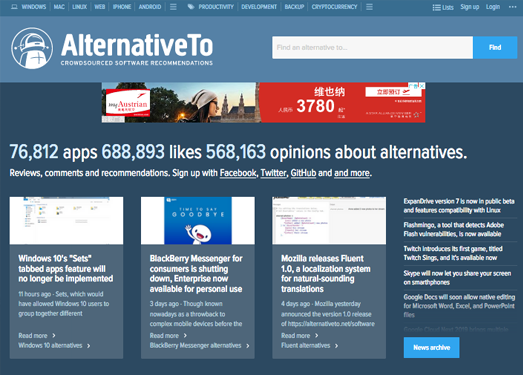Click the Sign up link
The image size is (523, 375).
[470, 7]
